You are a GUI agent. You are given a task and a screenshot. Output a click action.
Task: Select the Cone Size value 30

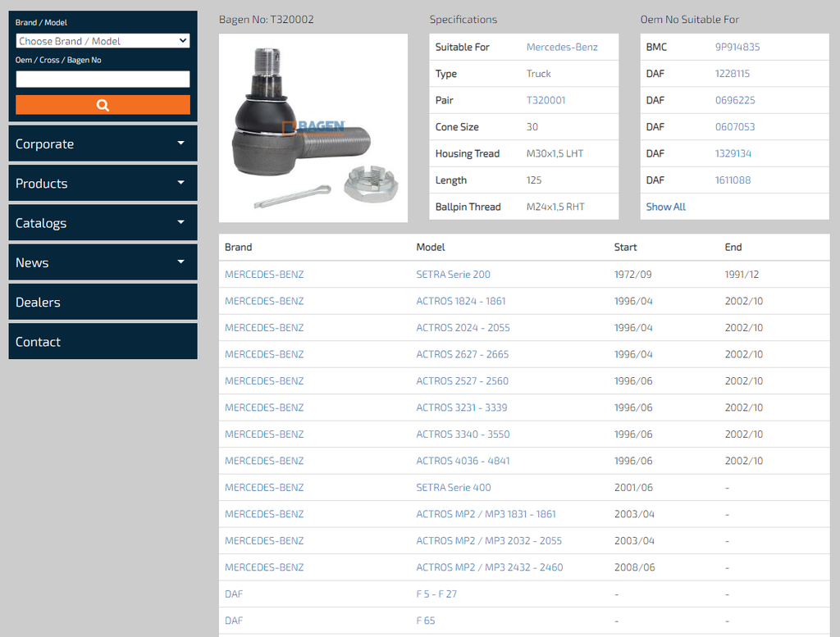coord(532,127)
